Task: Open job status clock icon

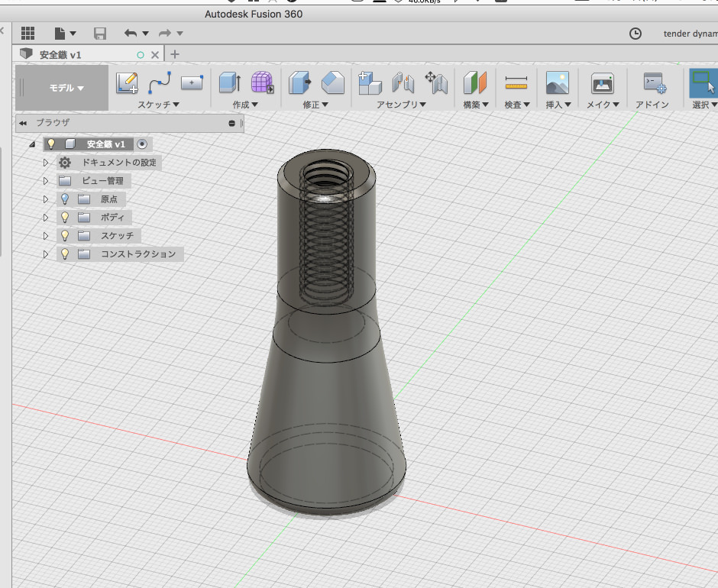Action: tap(635, 34)
